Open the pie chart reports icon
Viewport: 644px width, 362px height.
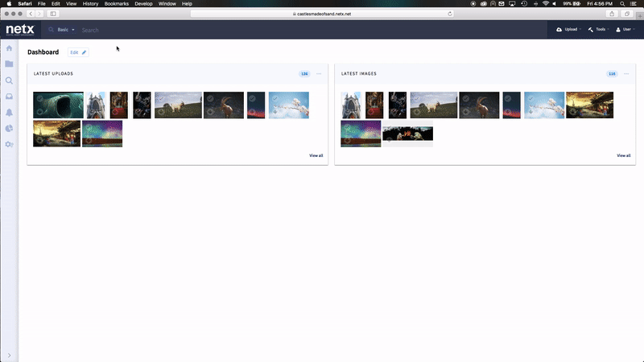[9, 128]
